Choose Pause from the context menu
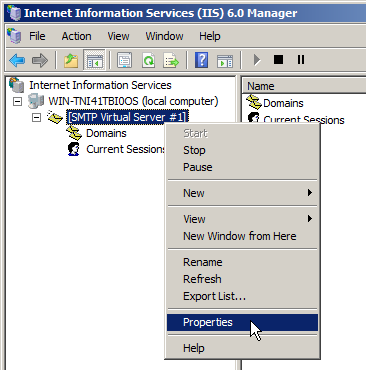Viewport: 366px width, 370px height. click(242, 167)
